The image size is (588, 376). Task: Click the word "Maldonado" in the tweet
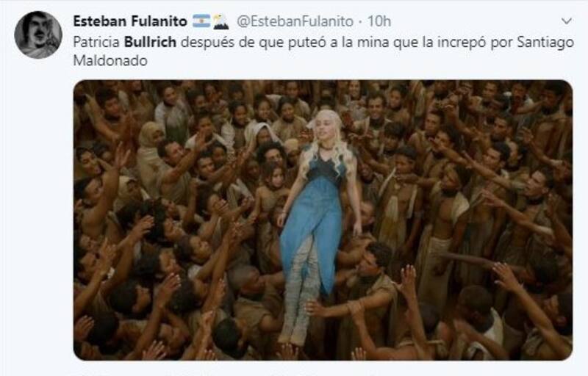[110, 61]
